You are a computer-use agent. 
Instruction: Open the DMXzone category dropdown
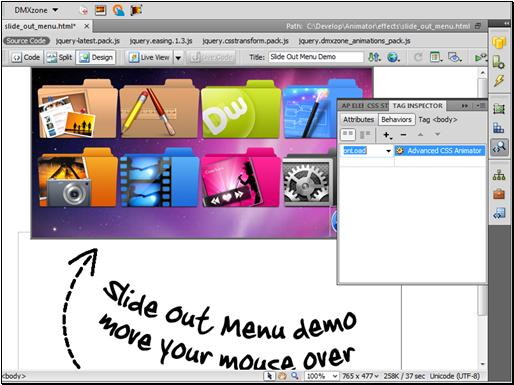pyautogui.click(x=36, y=10)
